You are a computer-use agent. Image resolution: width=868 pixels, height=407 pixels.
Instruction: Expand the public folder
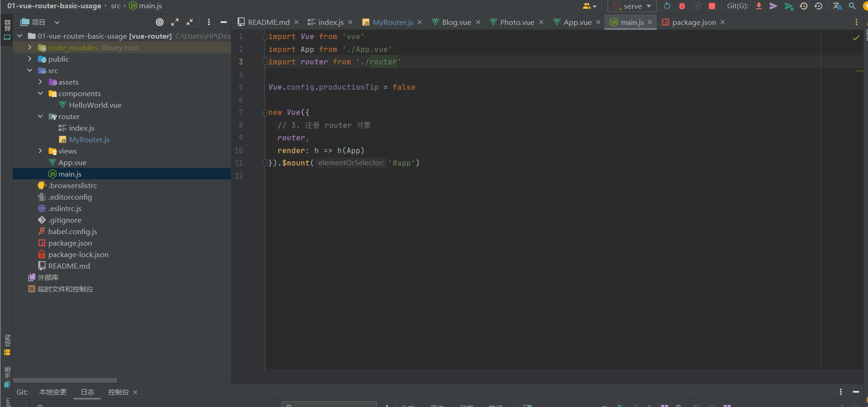pos(30,59)
